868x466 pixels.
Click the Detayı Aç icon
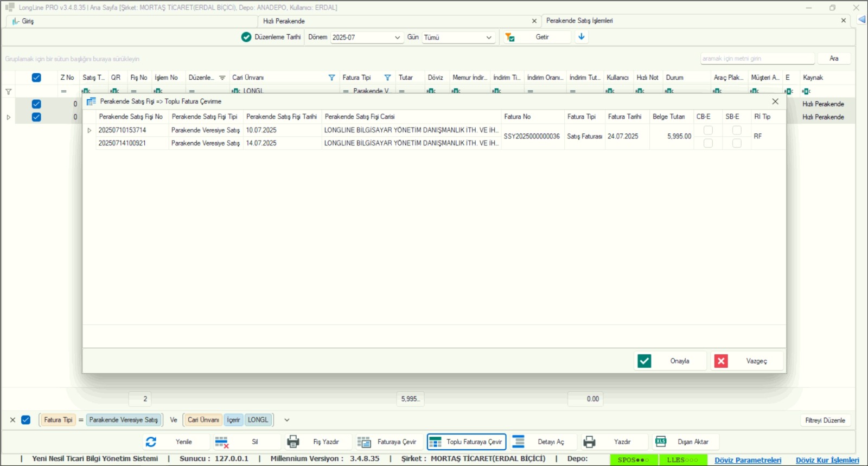(x=519, y=442)
